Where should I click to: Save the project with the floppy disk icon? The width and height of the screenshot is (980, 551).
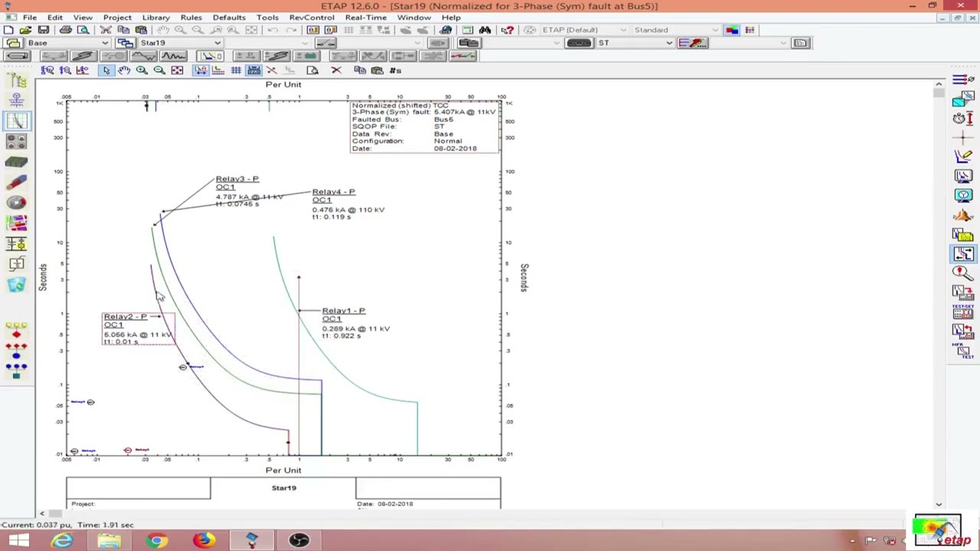(43, 30)
